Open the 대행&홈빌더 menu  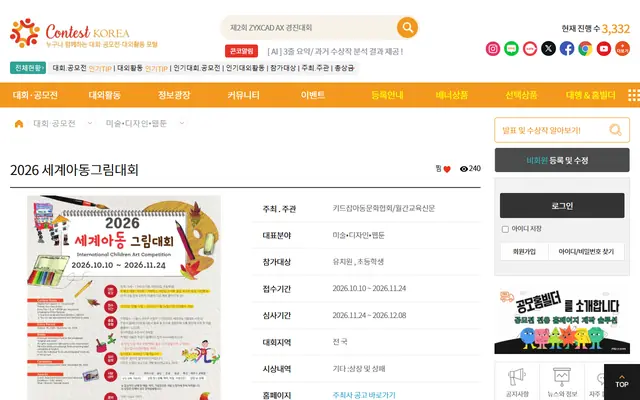pos(591,95)
